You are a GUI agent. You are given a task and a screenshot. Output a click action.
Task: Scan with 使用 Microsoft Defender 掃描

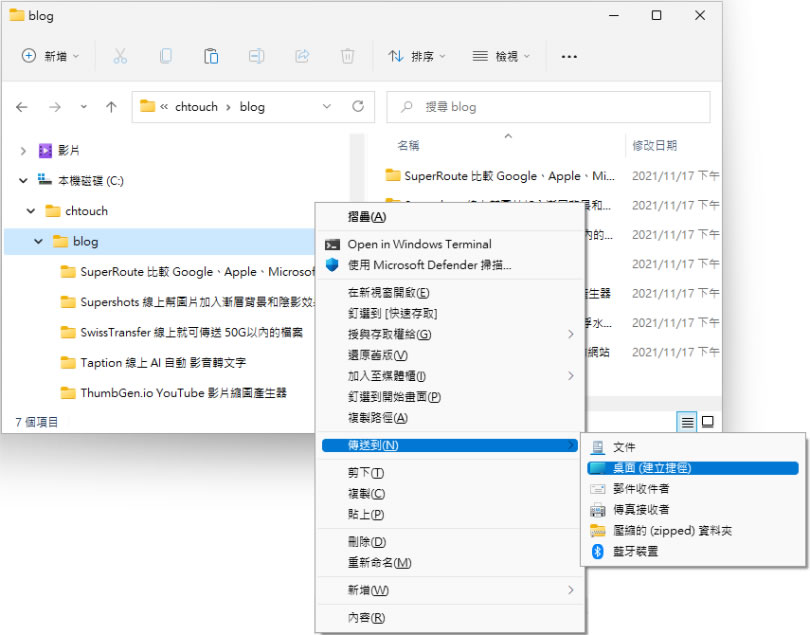449,265
